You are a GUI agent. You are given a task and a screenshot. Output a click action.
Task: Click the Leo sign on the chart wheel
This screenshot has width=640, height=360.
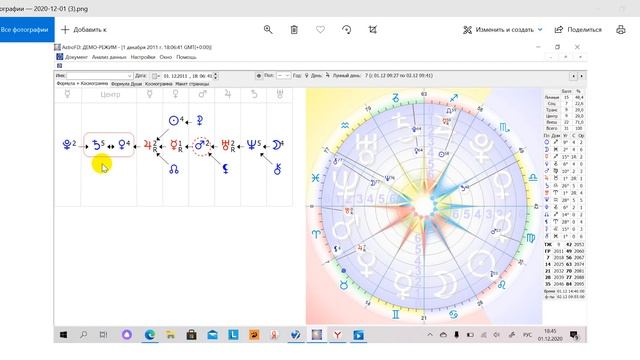502,284
